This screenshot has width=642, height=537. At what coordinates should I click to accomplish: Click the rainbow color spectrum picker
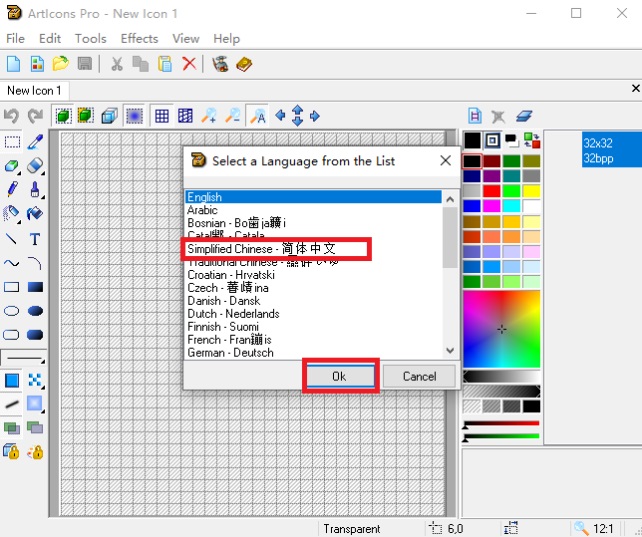(x=502, y=329)
